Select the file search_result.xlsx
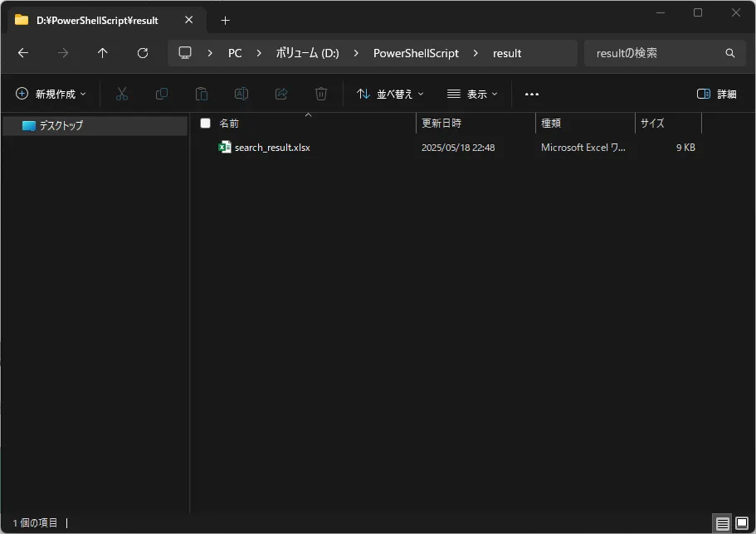This screenshot has height=534, width=756. [x=272, y=148]
